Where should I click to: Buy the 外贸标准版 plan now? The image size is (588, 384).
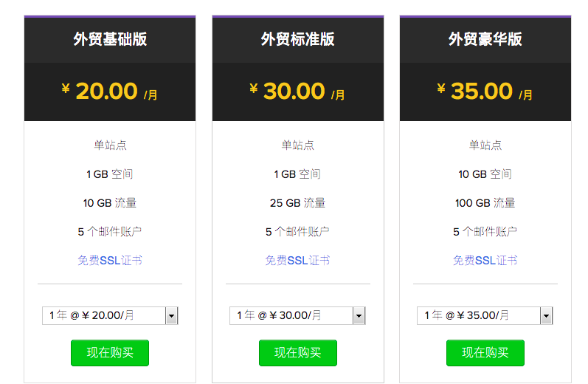coord(298,353)
